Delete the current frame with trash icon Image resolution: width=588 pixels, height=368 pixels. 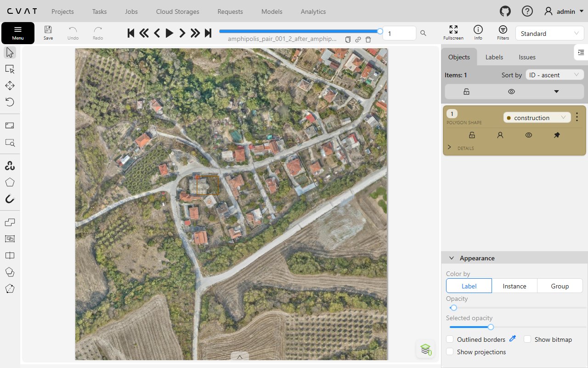point(368,40)
